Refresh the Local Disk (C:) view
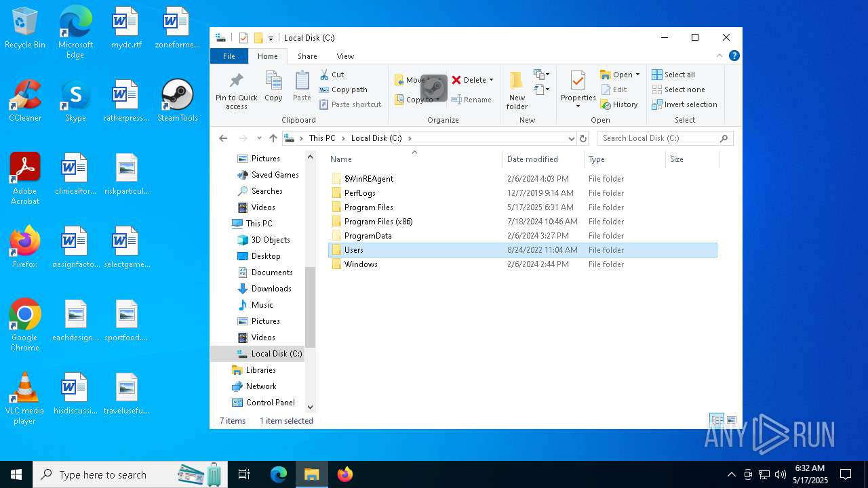Viewport: 868px width, 488px height. point(583,138)
